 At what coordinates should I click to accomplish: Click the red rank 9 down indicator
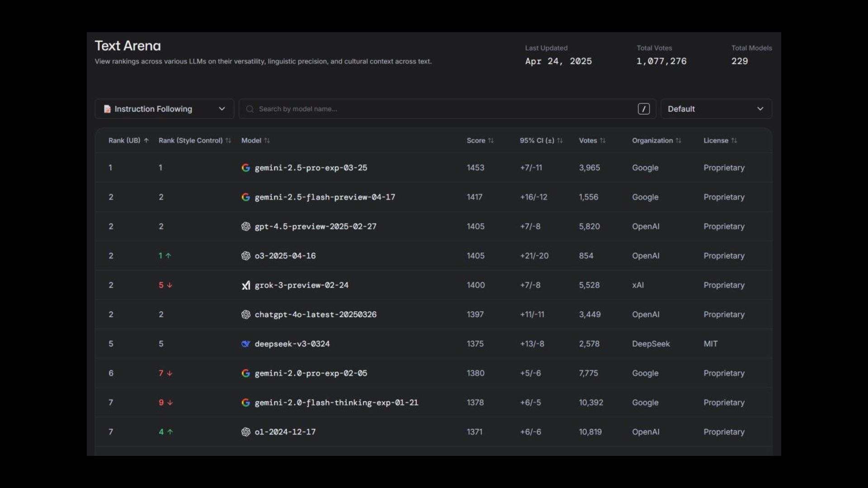tap(165, 403)
